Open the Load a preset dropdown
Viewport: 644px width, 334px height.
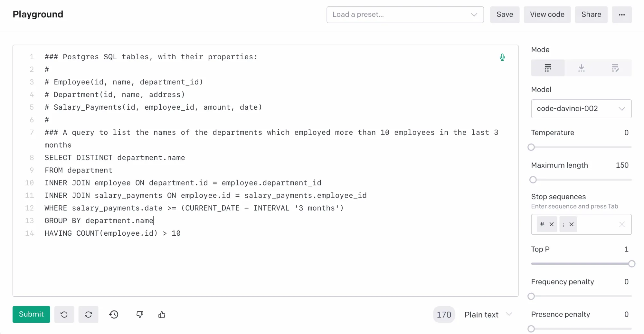tap(405, 15)
